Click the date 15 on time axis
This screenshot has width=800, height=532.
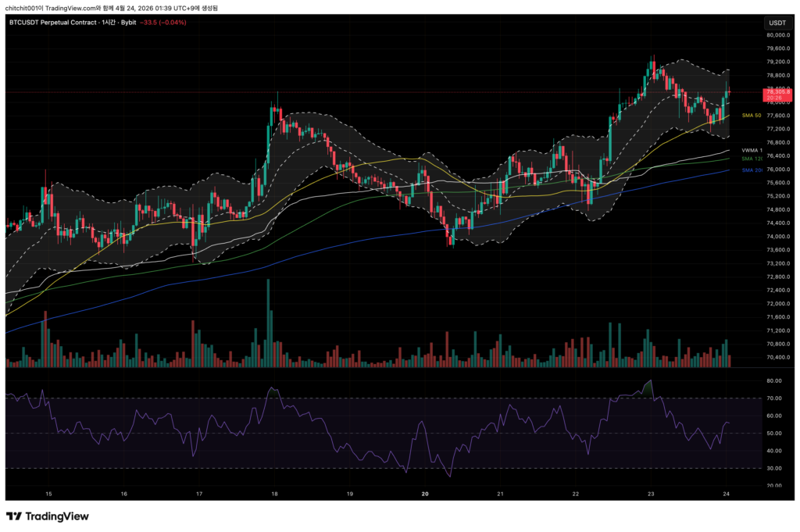(x=48, y=494)
